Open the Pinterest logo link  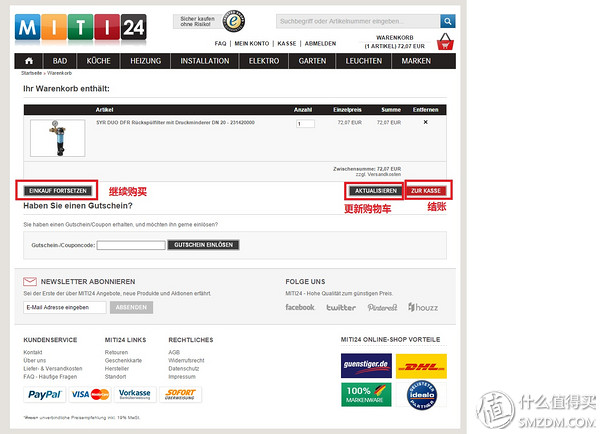[x=382, y=307]
